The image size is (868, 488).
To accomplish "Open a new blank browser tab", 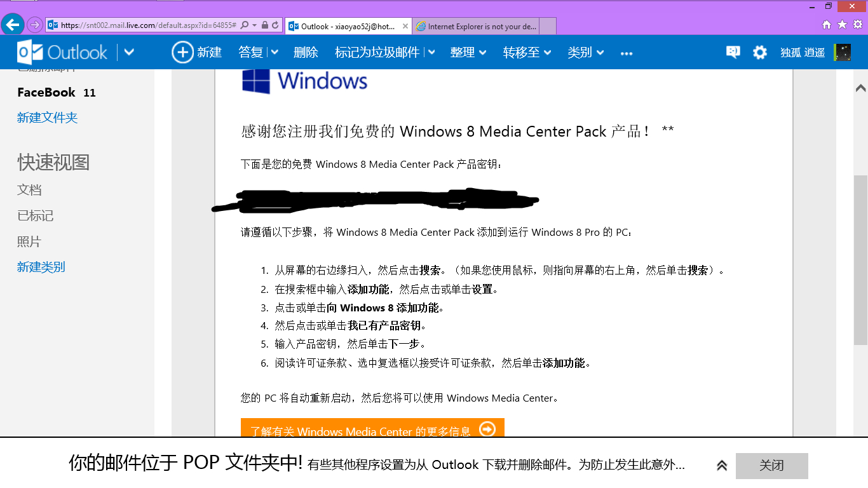I will point(548,26).
